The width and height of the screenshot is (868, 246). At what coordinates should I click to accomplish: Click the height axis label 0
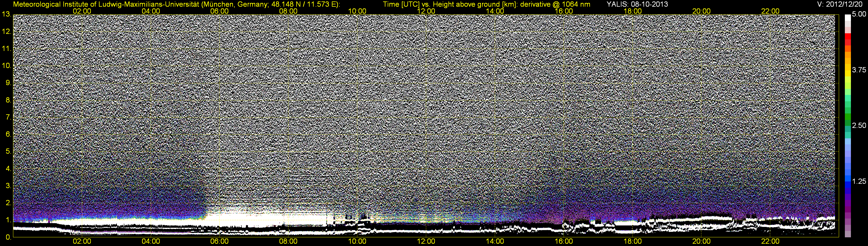8,237
